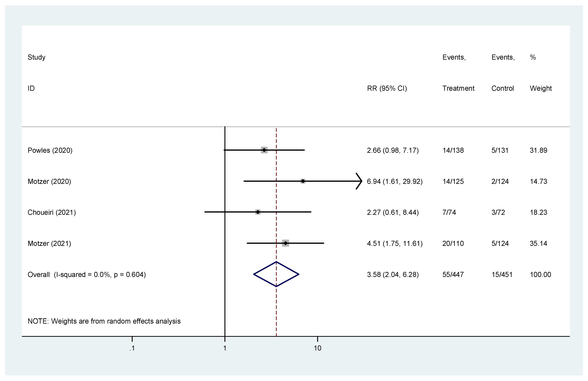Click the Choueiri (2021) square point marker

point(258,212)
